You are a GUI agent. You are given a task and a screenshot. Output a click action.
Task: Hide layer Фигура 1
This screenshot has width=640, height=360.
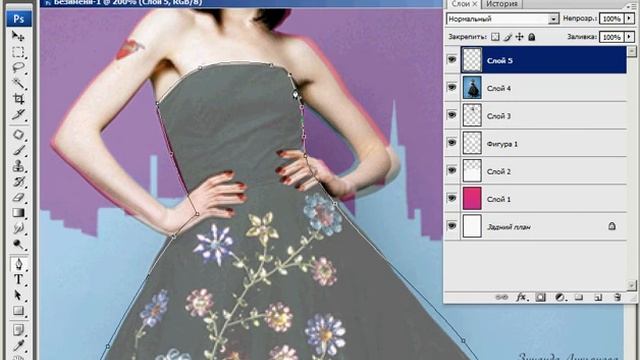(451, 143)
